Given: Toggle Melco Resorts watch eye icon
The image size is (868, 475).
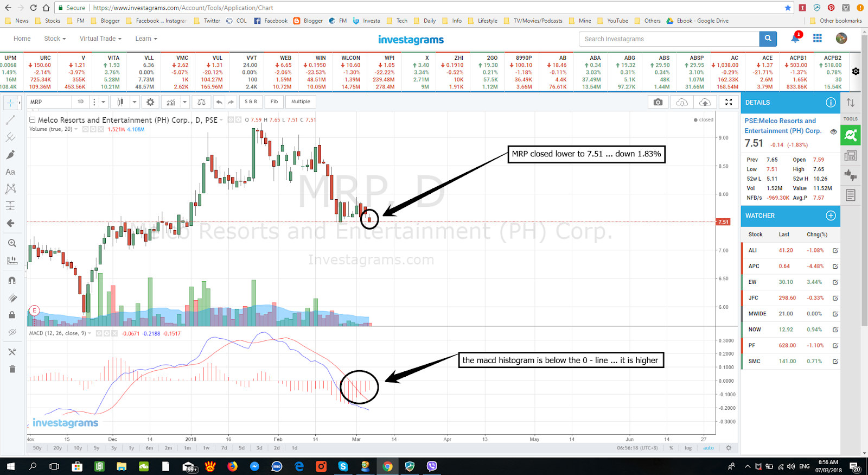Looking at the screenshot, I should tap(833, 131).
